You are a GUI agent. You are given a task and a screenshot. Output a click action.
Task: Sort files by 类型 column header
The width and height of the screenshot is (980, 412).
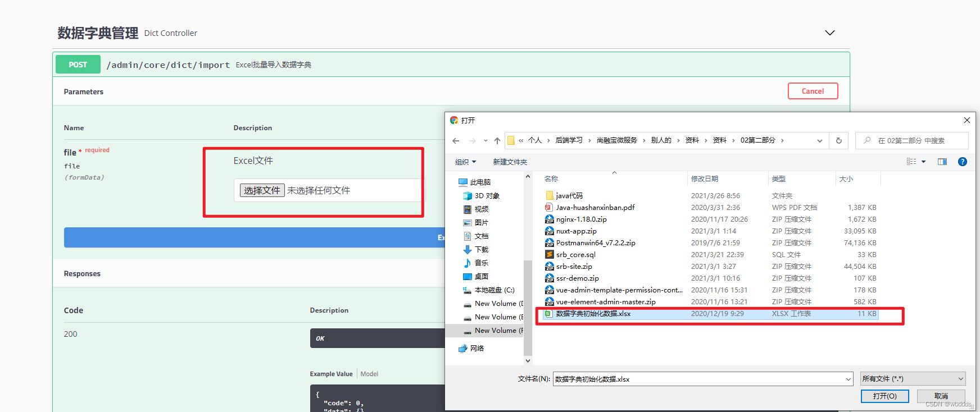(x=801, y=178)
